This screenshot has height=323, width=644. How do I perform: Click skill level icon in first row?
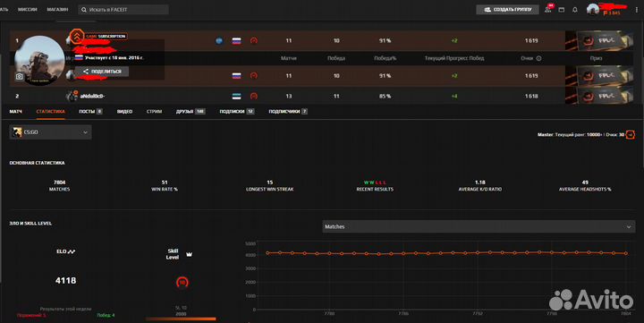[254, 40]
